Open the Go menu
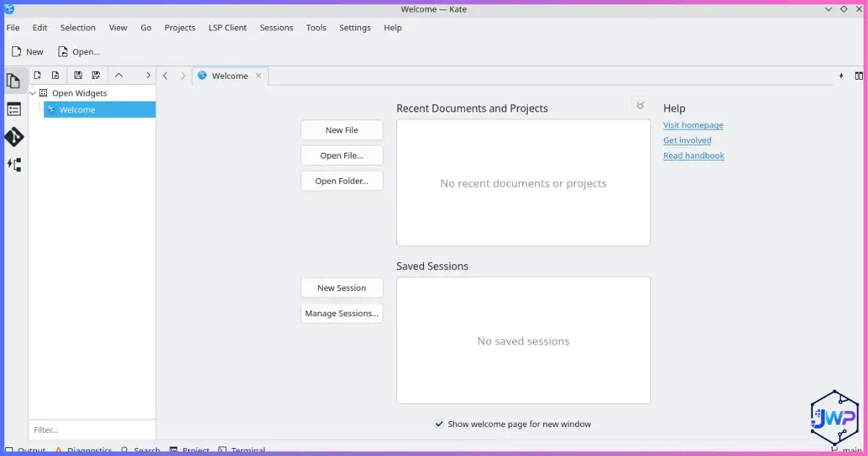The width and height of the screenshot is (868, 456). pyautogui.click(x=146, y=28)
